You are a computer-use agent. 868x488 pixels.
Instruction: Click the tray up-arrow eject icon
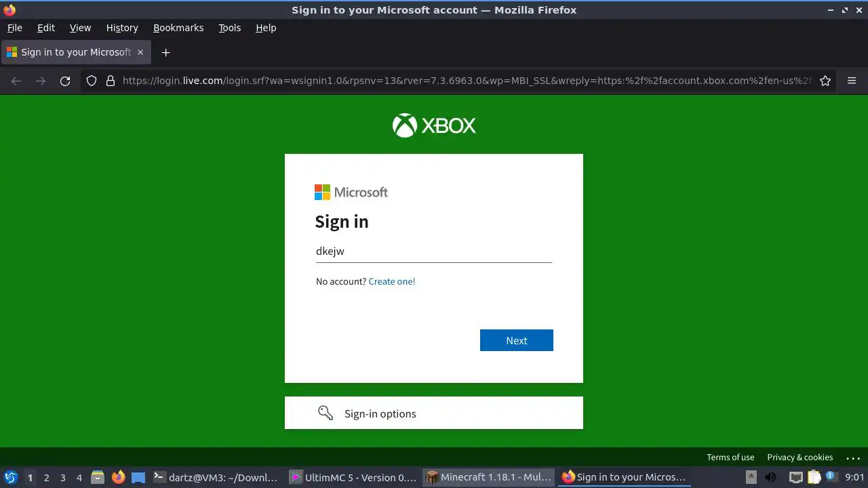[x=751, y=477]
